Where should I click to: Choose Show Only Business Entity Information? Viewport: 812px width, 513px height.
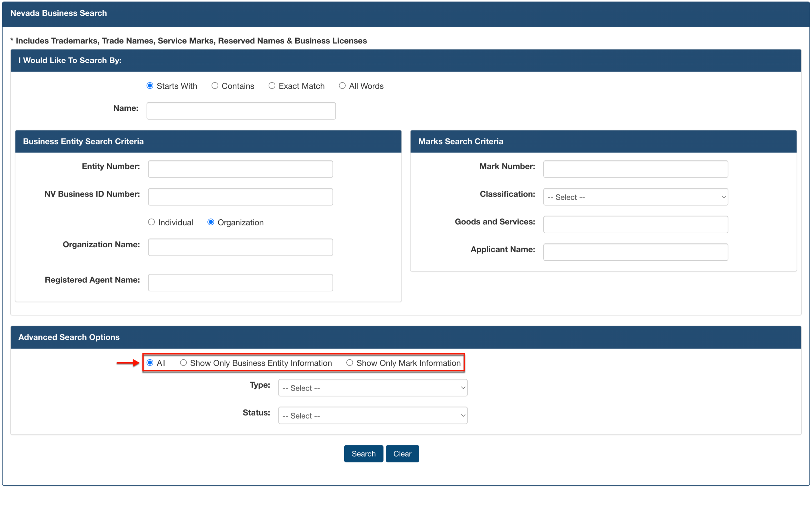click(183, 363)
